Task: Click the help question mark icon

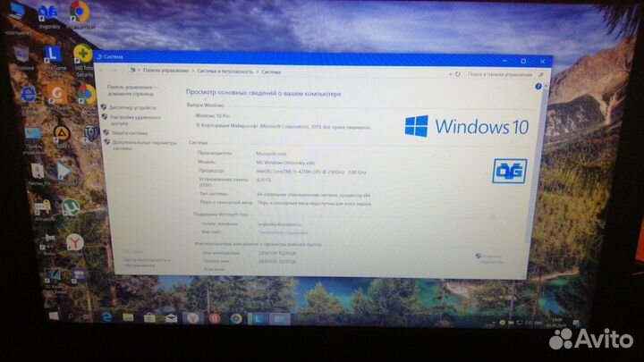Action: [x=538, y=87]
